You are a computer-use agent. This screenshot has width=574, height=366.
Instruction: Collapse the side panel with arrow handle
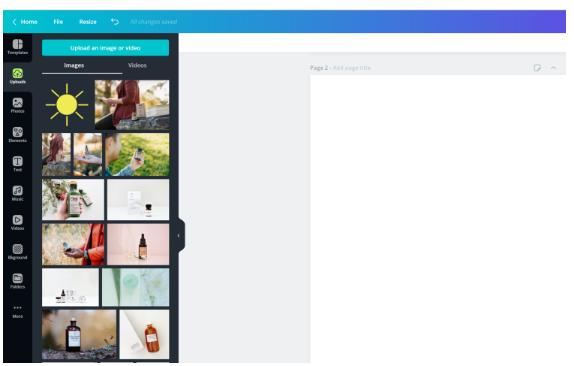(180, 235)
